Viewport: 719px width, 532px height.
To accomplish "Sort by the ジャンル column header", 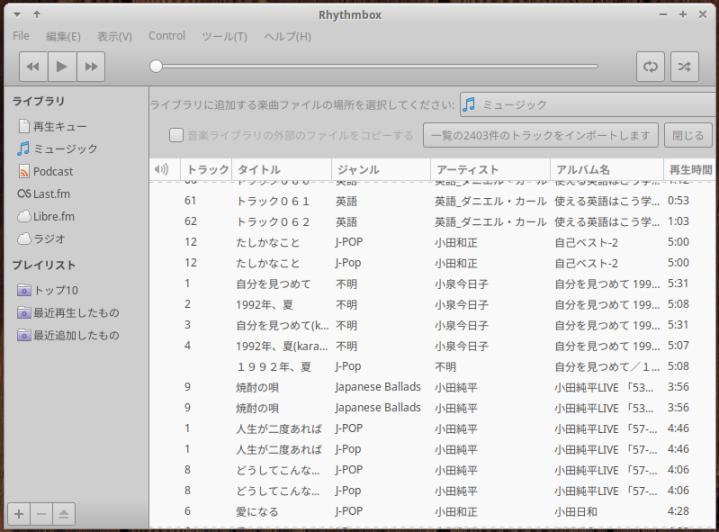I will (x=381, y=170).
